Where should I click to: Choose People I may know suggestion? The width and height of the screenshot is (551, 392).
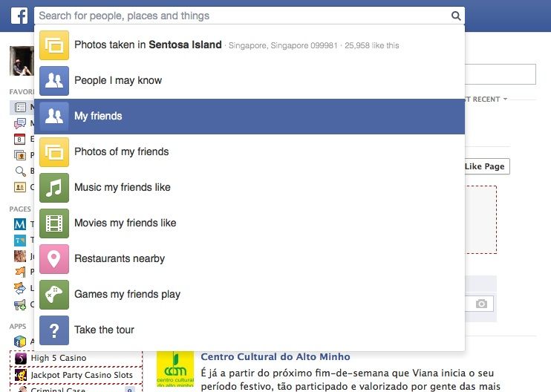(x=118, y=81)
